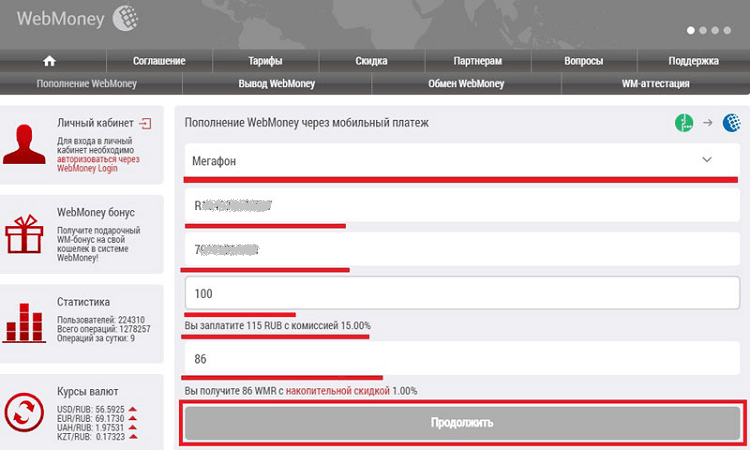Click the Курсы валют heading
The width and height of the screenshot is (750, 450).
tap(88, 391)
